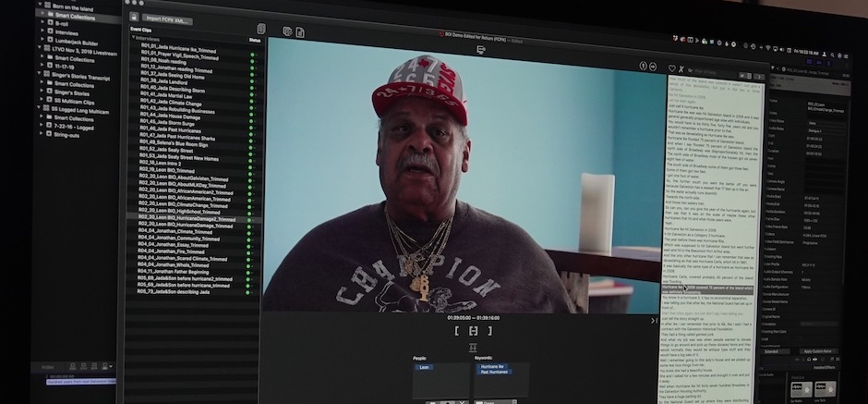Click highlighted transcript line about Hurricane Ike 2008
The height and width of the screenshot is (404, 868).
coord(707,290)
